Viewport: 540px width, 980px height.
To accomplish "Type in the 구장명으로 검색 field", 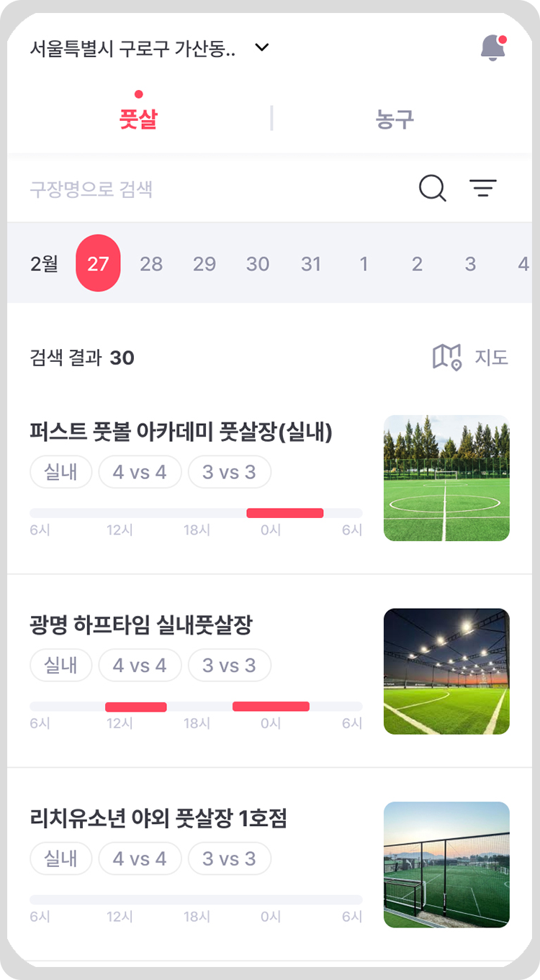I will [x=216, y=189].
